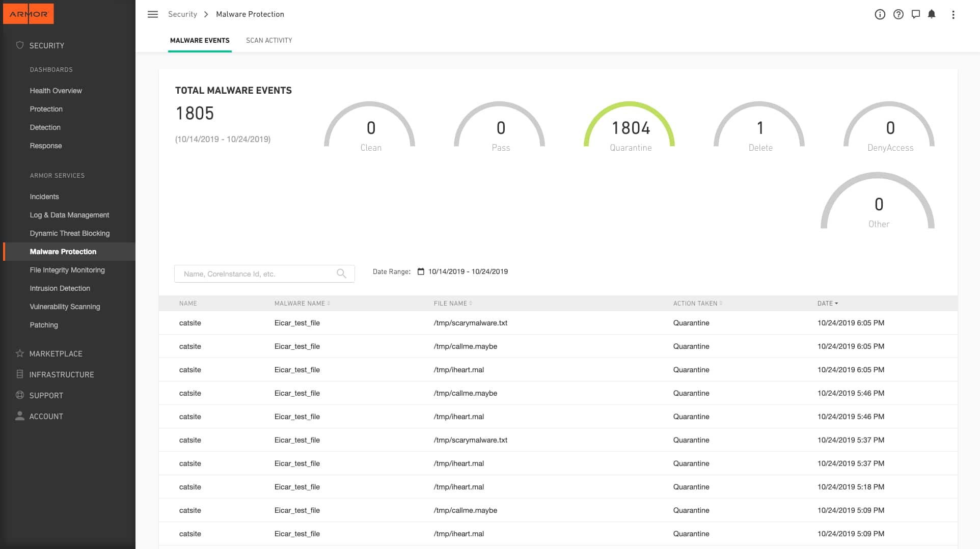This screenshot has height=549, width=980.
Task: Open the help question mark icon
Action: (x=898, y=14)
